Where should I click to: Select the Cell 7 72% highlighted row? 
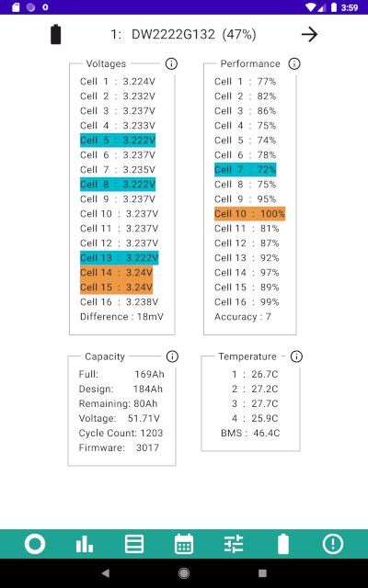pos(246,170)
